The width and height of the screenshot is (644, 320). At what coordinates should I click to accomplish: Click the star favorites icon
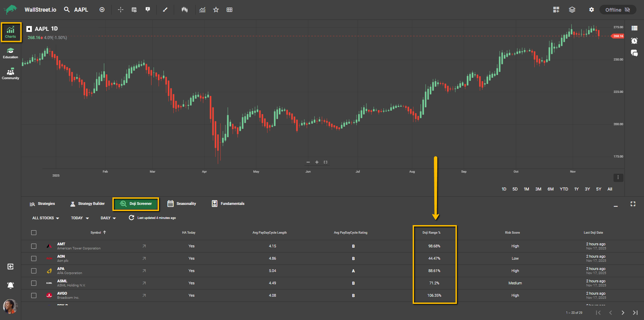coord(216,10)
